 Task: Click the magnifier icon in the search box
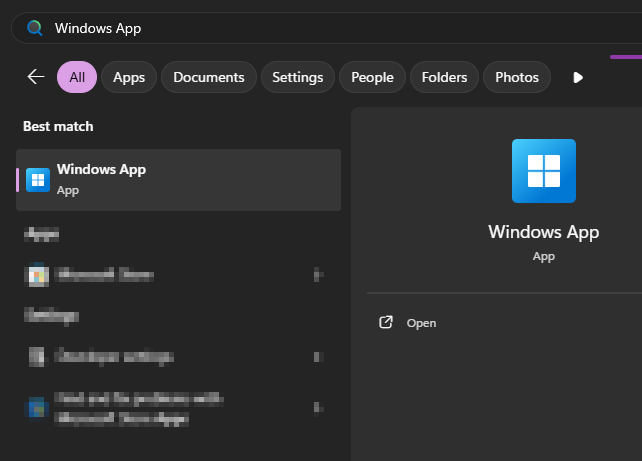click(x=35, y=28)
